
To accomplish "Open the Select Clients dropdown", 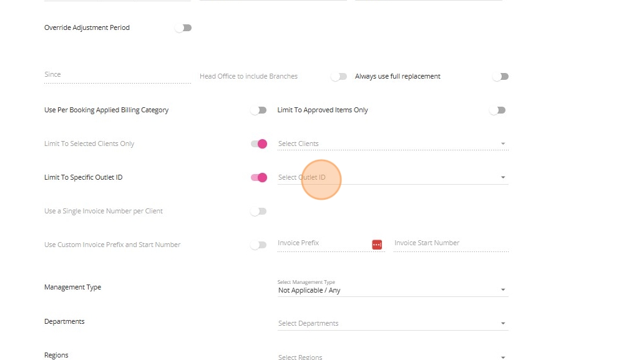I will [393, 144].
